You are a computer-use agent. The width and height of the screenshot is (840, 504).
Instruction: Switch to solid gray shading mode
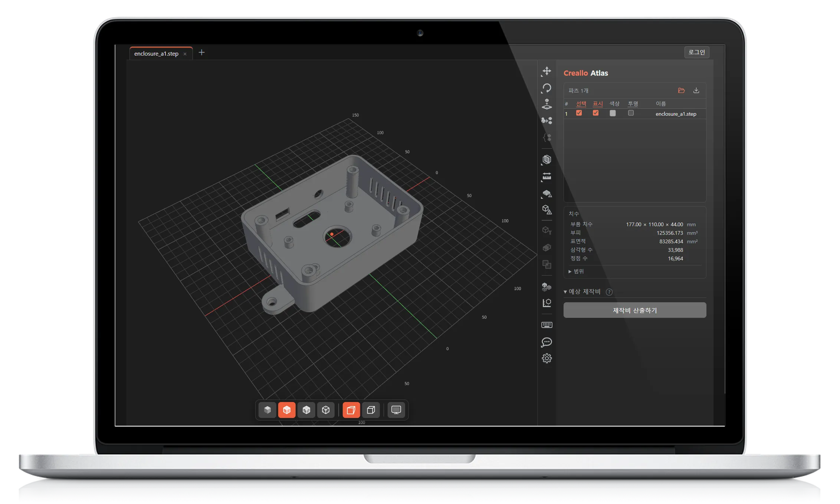tap(268, 410)
